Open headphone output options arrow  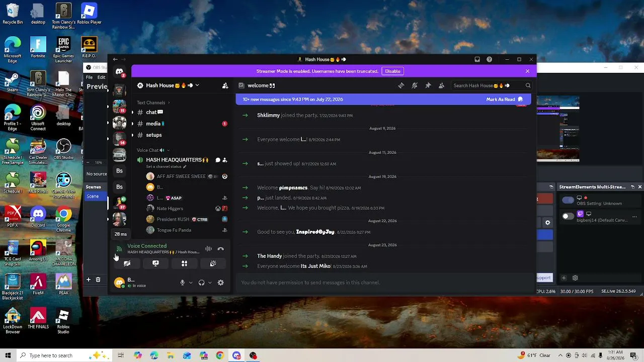(x=210, y=283)
